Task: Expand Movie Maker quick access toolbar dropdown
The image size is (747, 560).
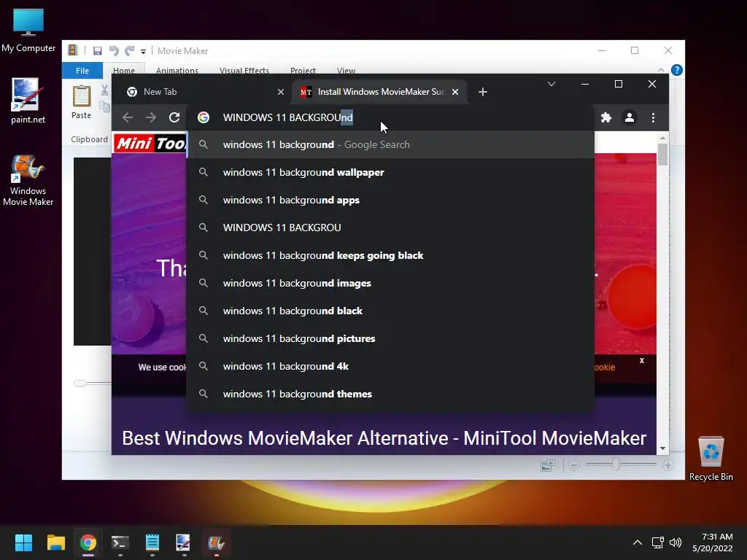Action: click(x=143, y=52)
